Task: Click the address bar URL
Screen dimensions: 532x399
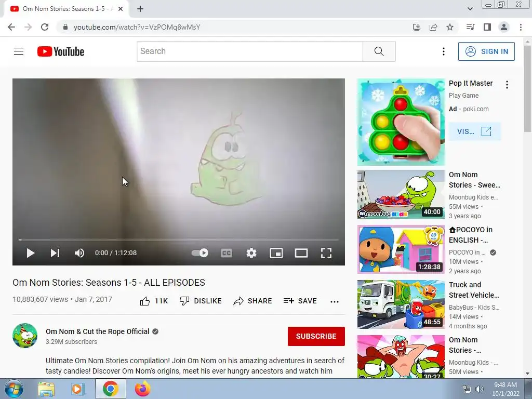Action: click(x=137, y=27)
